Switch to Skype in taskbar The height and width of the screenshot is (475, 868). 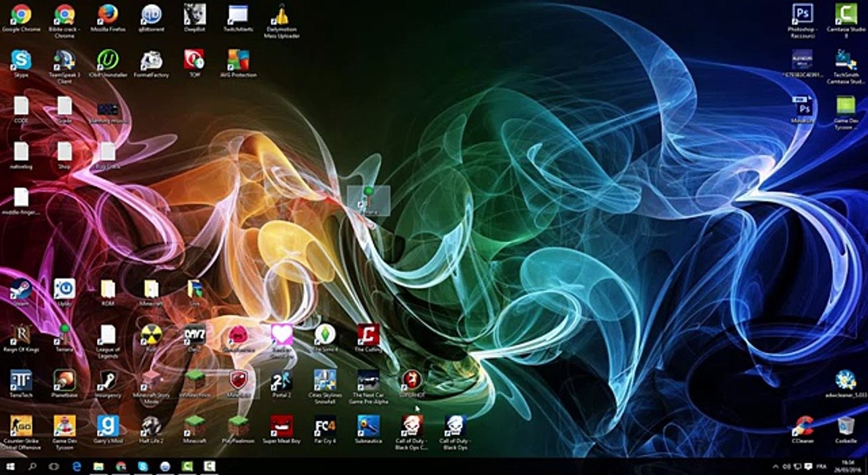click(142, 466)
